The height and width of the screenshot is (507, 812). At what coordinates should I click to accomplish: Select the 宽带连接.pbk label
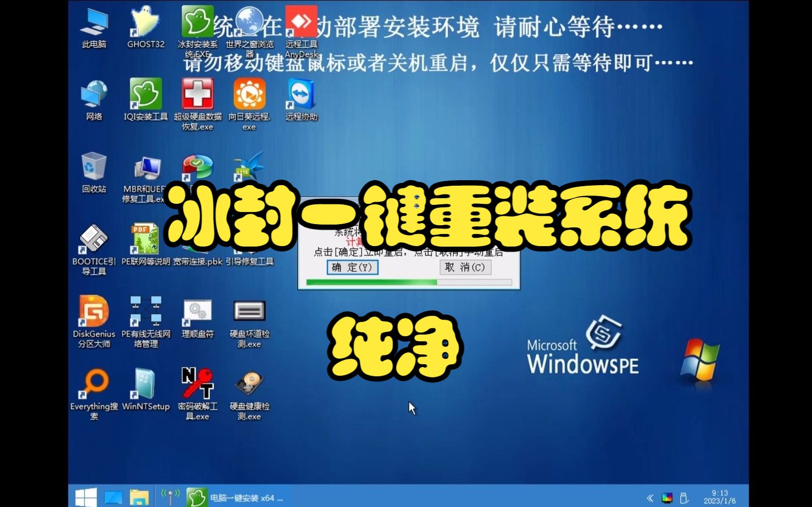click(198, 261)
